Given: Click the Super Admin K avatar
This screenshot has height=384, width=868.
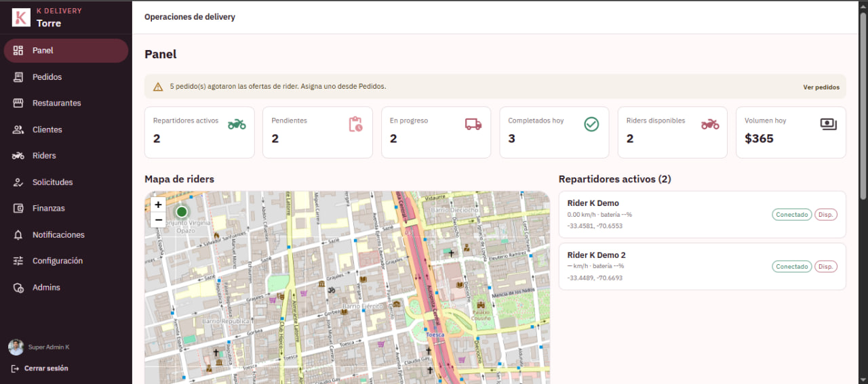Looking at the screenshot, I should (x=16, y=347).
